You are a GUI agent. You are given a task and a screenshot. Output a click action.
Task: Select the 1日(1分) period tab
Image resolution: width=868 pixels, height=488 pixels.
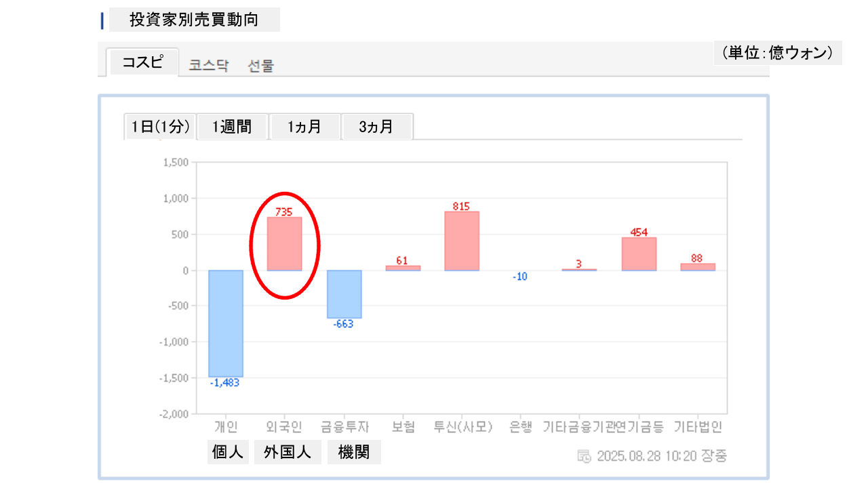click(x=160, y=127)
